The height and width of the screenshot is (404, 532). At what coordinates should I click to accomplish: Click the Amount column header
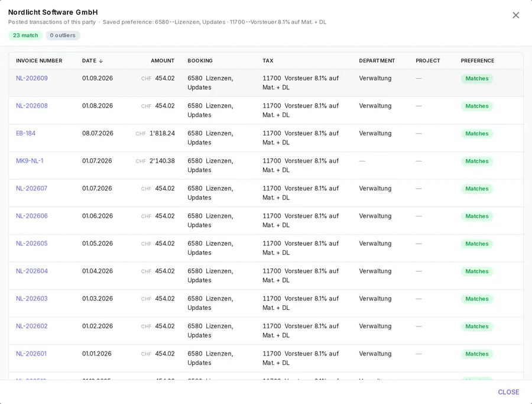click(x=163, y=61)
